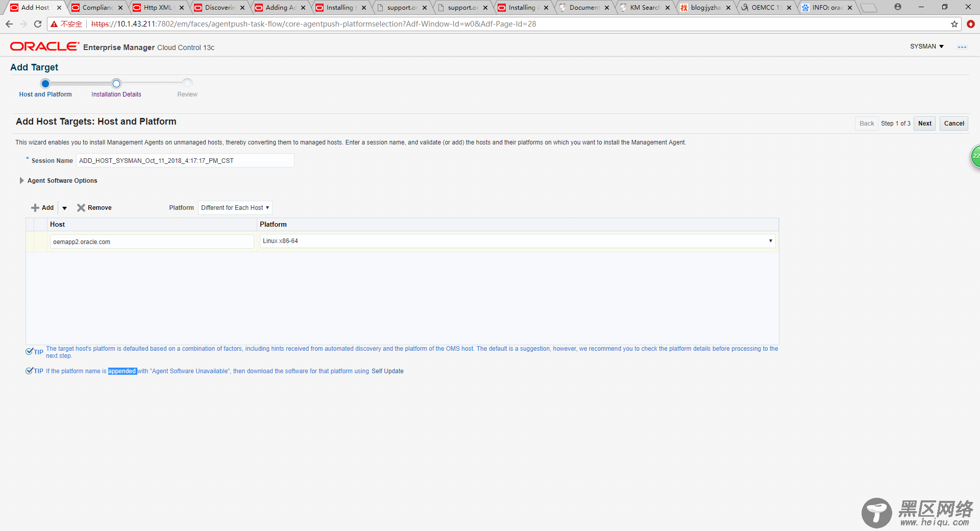
Task: Click the second TIP checkmark icon
Action: (30, 371)
